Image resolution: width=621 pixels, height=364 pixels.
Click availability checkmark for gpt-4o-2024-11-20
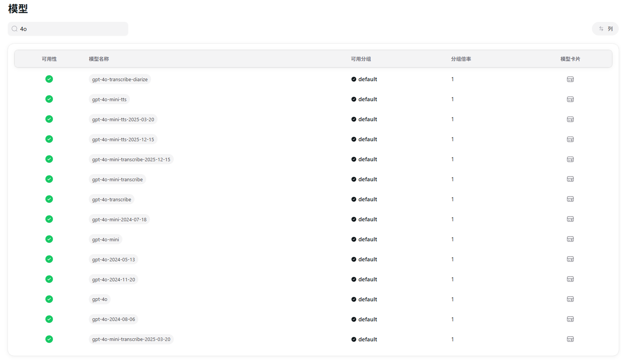pyautogui.click(x=49, y=279)
